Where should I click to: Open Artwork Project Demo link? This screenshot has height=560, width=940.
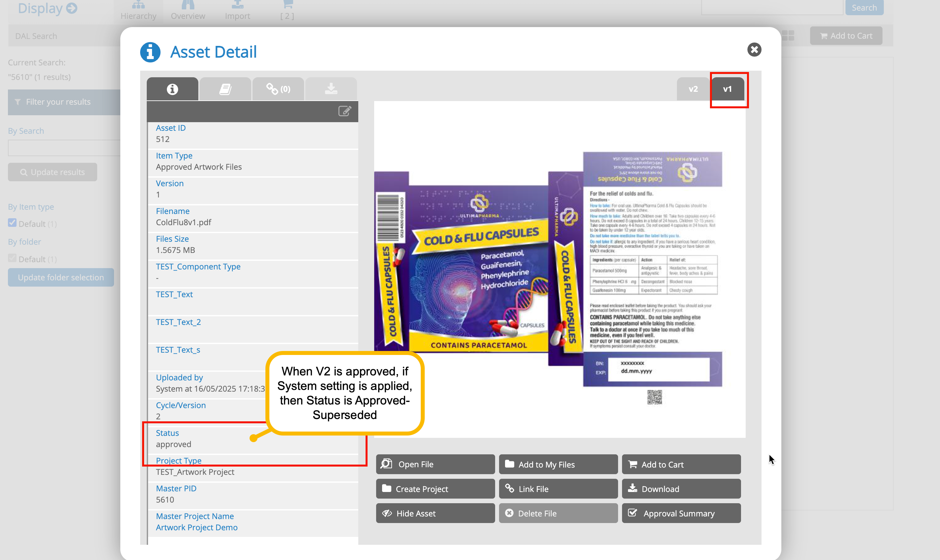point(196,527)
